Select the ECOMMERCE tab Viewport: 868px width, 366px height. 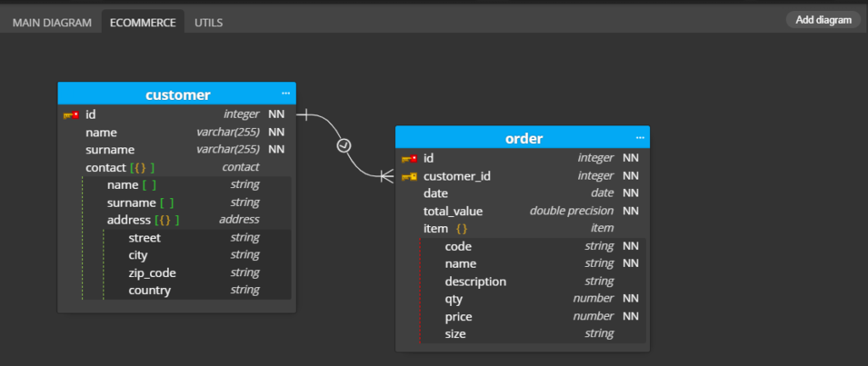(x=142, y=23)
